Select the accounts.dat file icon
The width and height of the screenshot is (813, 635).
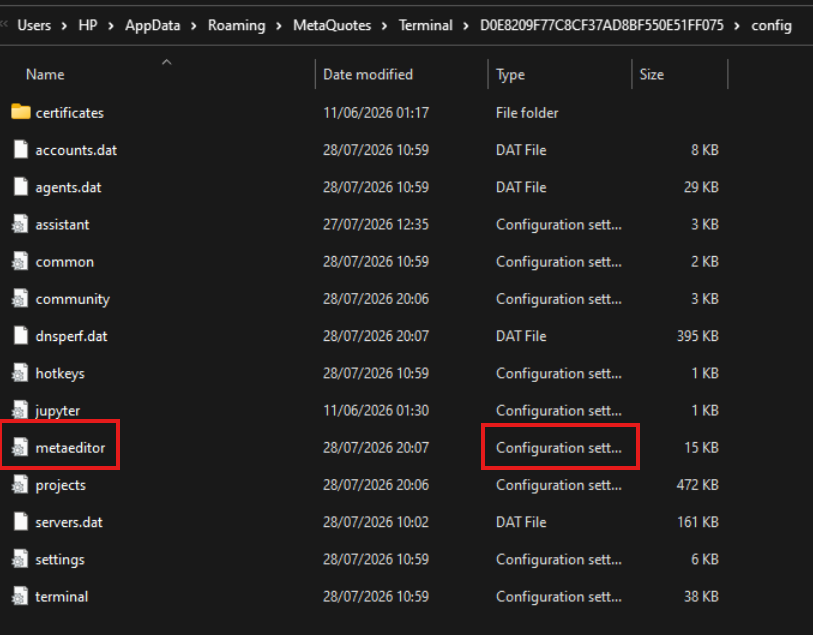21,149
